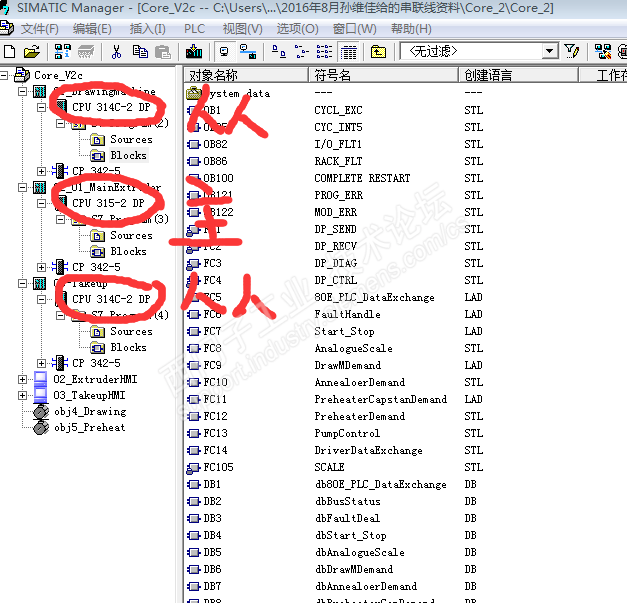
Task: Click the filter funnel icon
Action: [x=571, y=52]
